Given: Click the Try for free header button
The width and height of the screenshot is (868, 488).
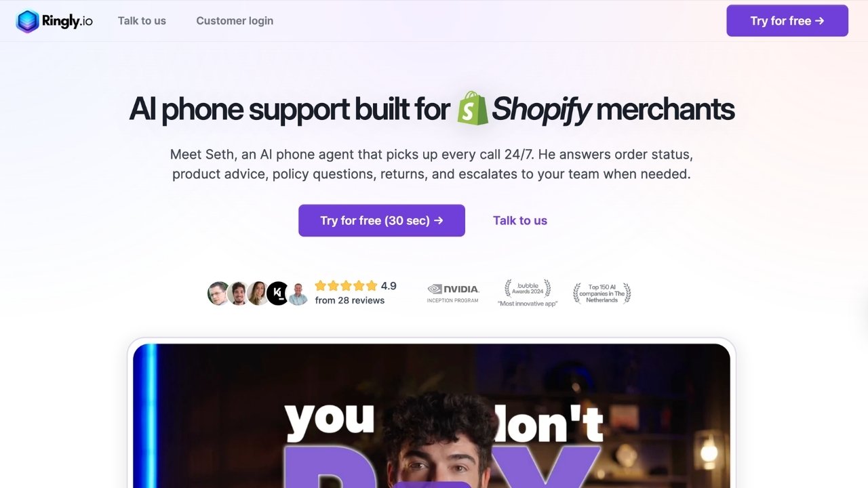Looking at the screenshot, I should [787, 21].
